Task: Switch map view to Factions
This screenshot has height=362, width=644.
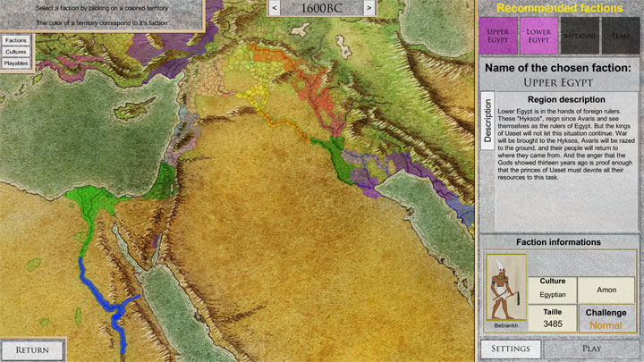Action: coord(15,40)
